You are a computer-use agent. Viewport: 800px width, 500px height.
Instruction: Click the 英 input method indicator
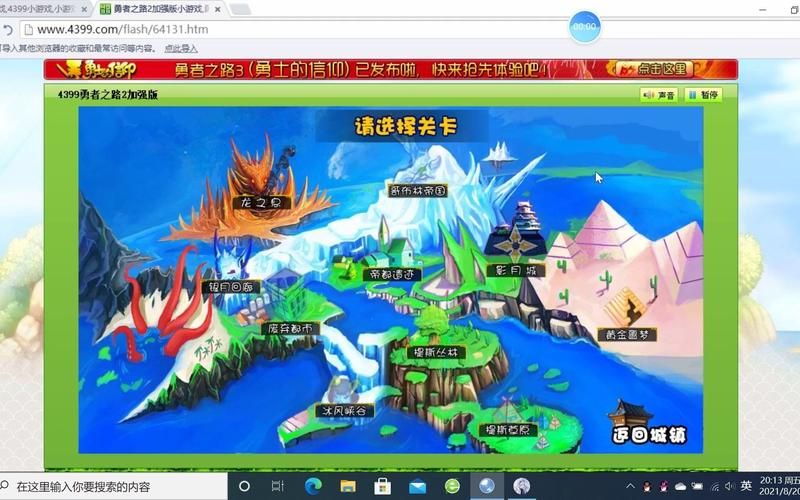pos(746,486)
